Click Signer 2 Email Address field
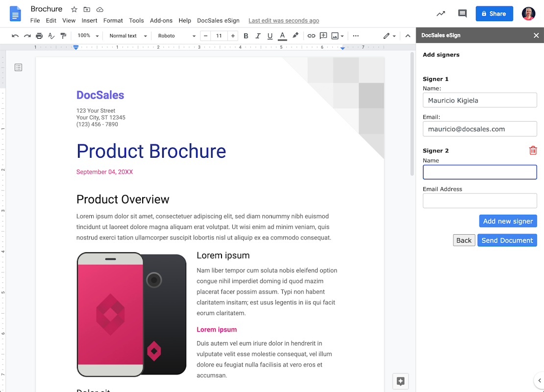544x392 pixels. 479,200
